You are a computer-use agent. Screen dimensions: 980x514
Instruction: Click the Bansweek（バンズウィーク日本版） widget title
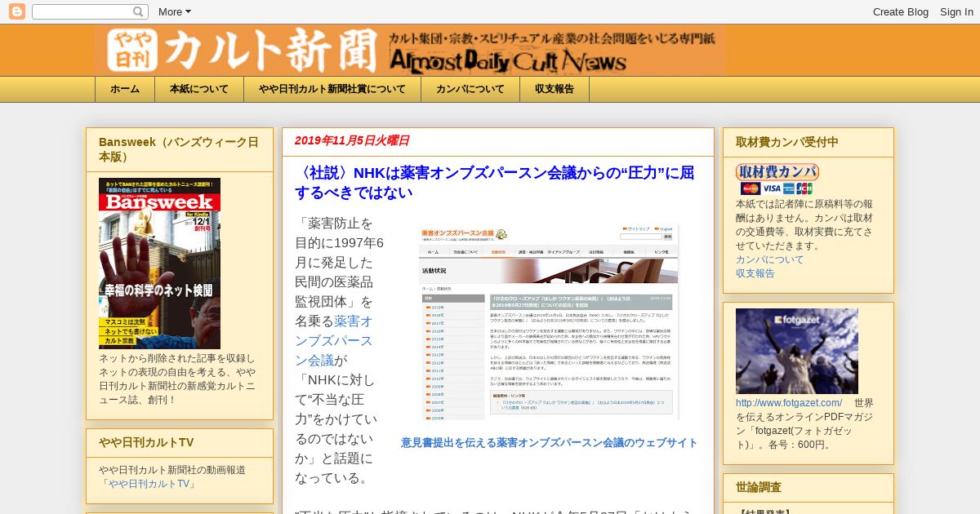[x=179, y=149]
